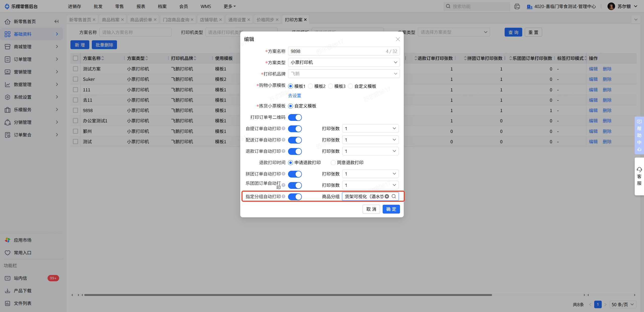
Task: Clear the 商品分组 selection with x icon
Action: [387, 196]
